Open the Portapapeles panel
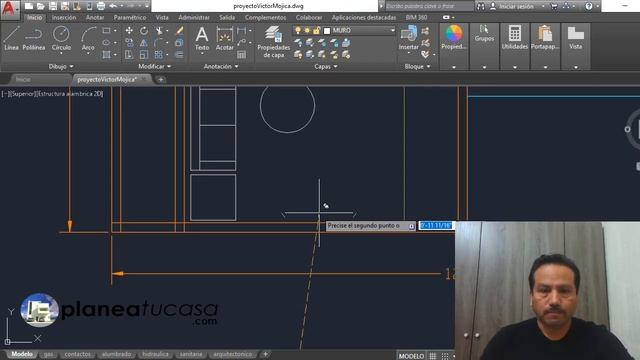 click(545, 38)
